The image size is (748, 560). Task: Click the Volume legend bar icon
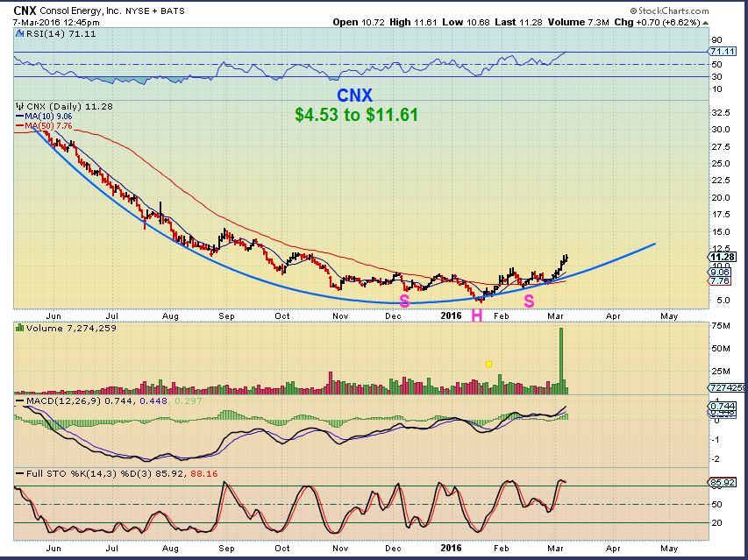[x=19, y=328]
